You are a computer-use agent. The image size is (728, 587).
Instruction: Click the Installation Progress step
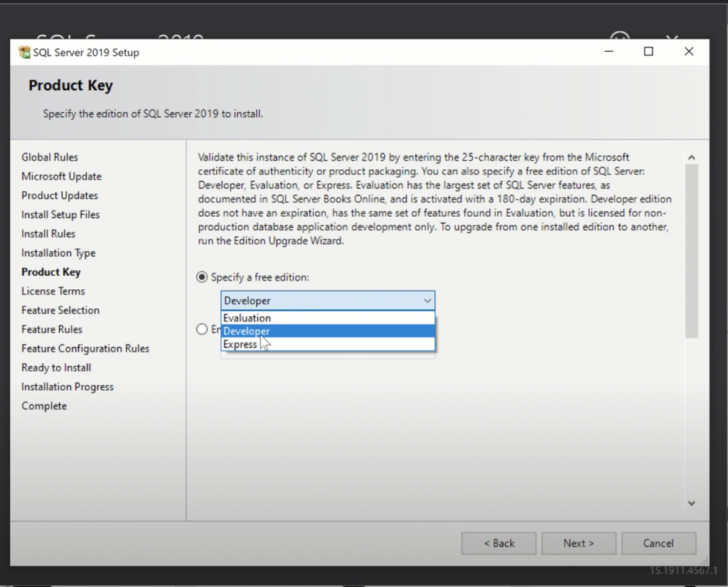click(x=68, y=387)
